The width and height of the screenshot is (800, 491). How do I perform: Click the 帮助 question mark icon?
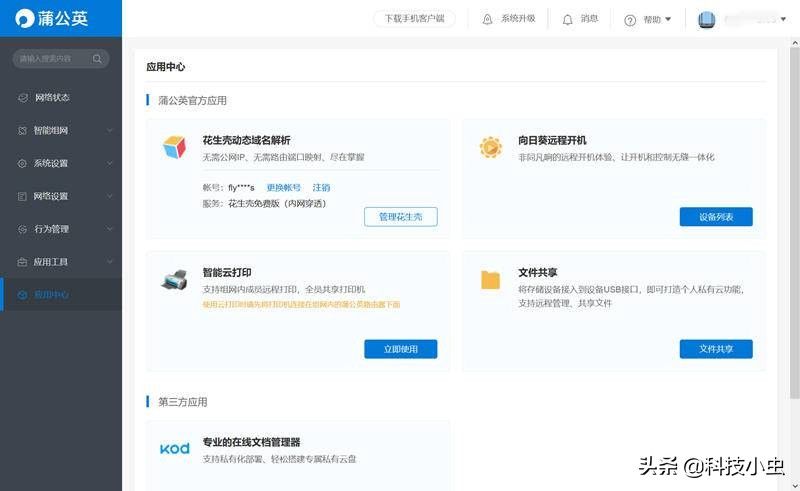pos(630,20)
